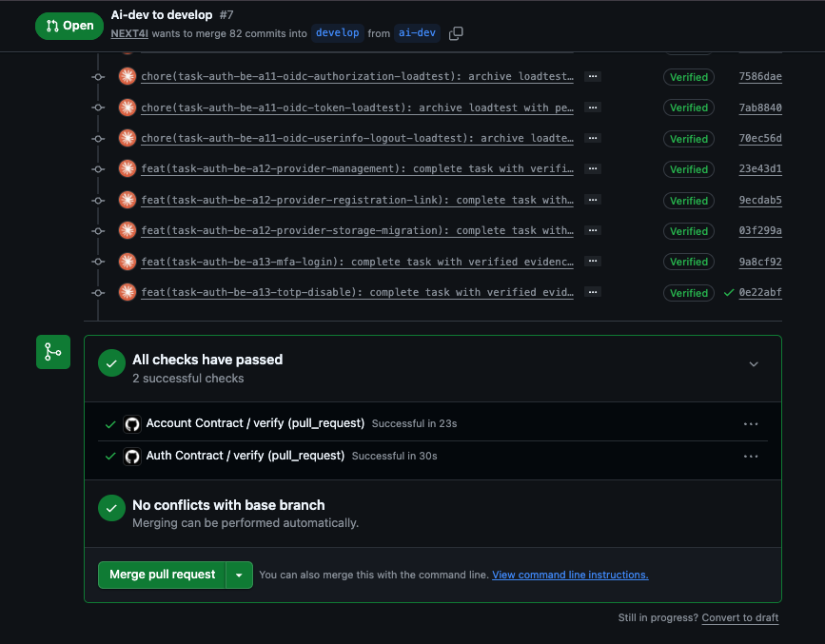Open the a13-totp-disable commit title

(357, 293)
